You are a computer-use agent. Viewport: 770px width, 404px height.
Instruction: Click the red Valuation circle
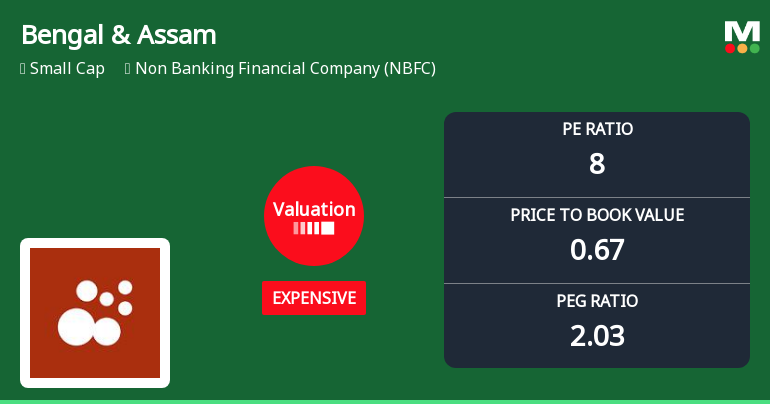coord(314,216)
